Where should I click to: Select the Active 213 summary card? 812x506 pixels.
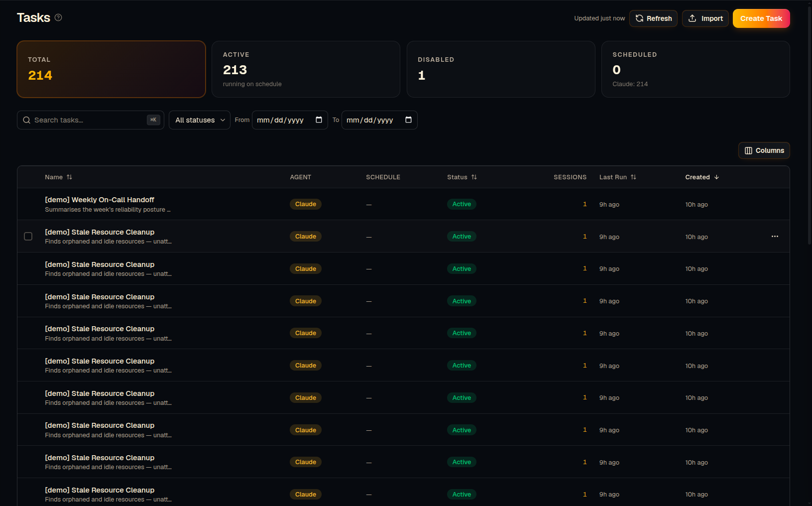[x=306, y=69]
